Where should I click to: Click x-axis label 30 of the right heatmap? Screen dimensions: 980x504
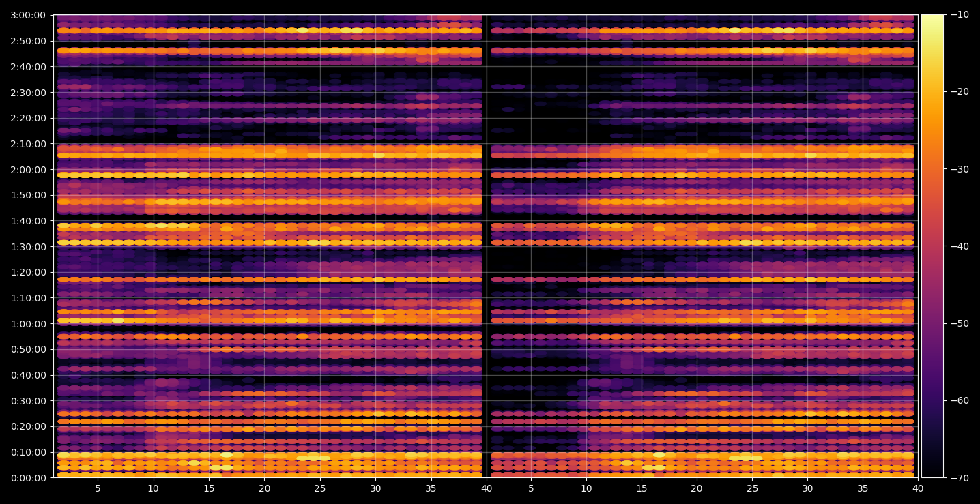(807, 489)
